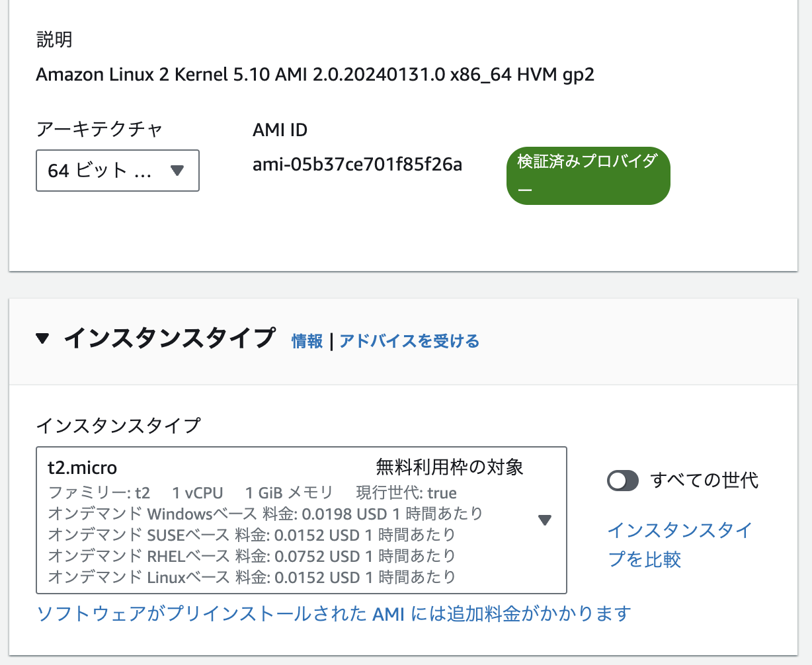
Task: Click the disclosure triangle beside インスタンスタイプ heading
Action: pos(42,338)
